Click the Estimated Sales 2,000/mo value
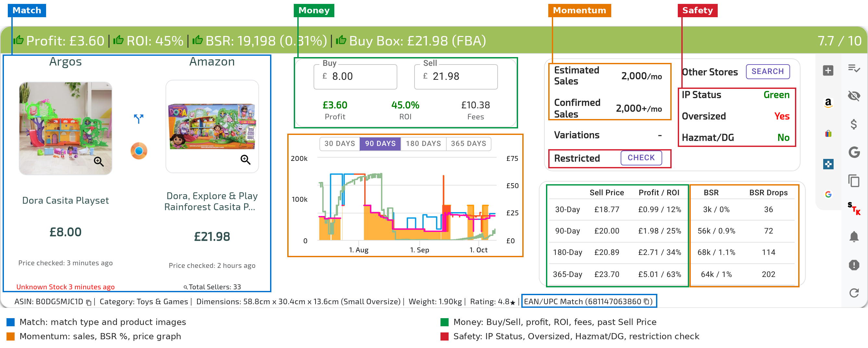 tap(641, 76)
